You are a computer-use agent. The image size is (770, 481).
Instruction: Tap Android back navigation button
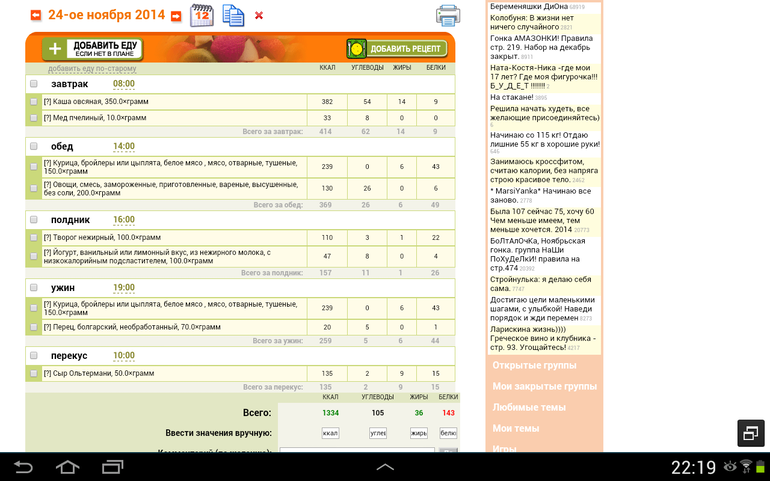click(23, 467)
